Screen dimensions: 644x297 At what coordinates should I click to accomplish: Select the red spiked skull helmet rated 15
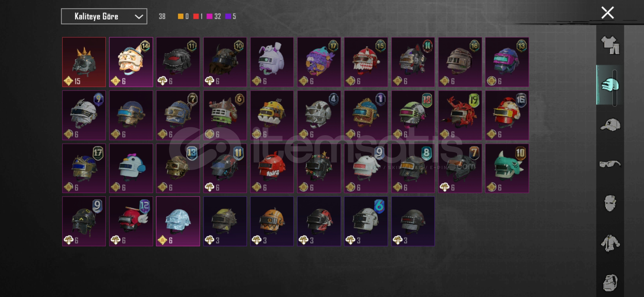[x=84, y=62]
